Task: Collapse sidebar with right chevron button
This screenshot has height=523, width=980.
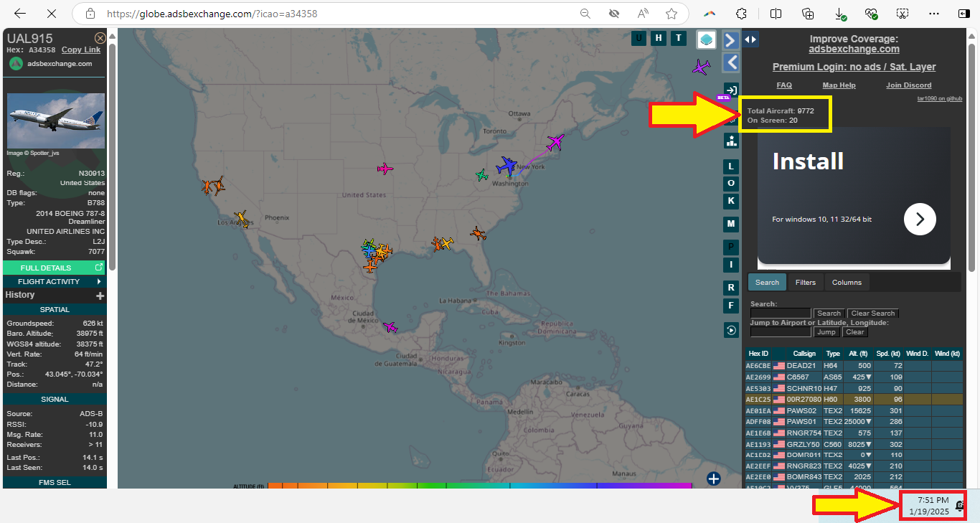Action: [x=731, y=40]
